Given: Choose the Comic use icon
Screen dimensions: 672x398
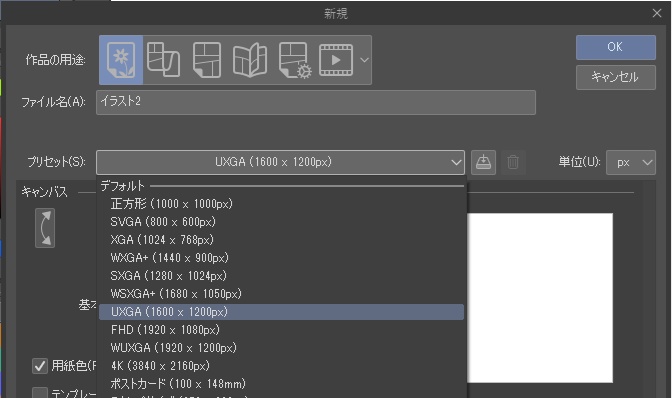Looking at the screenshot, I should 163,60.
